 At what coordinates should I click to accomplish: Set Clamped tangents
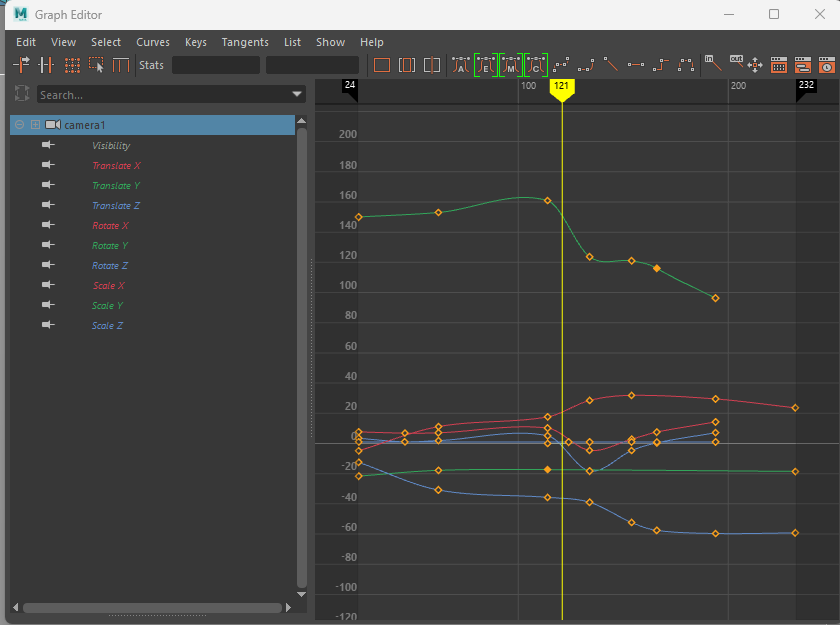(586, 65)
